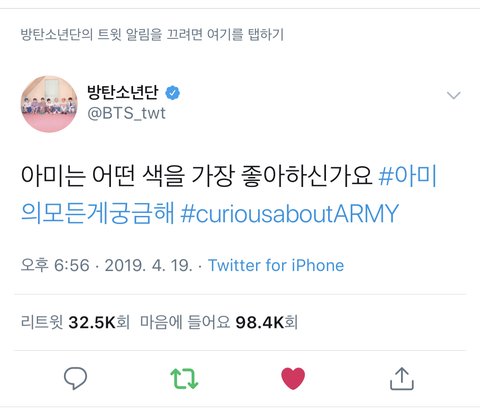Tap the reply speech bubble icon
The height and width of the screenshot is (419, 480).
tap(75, 378)
